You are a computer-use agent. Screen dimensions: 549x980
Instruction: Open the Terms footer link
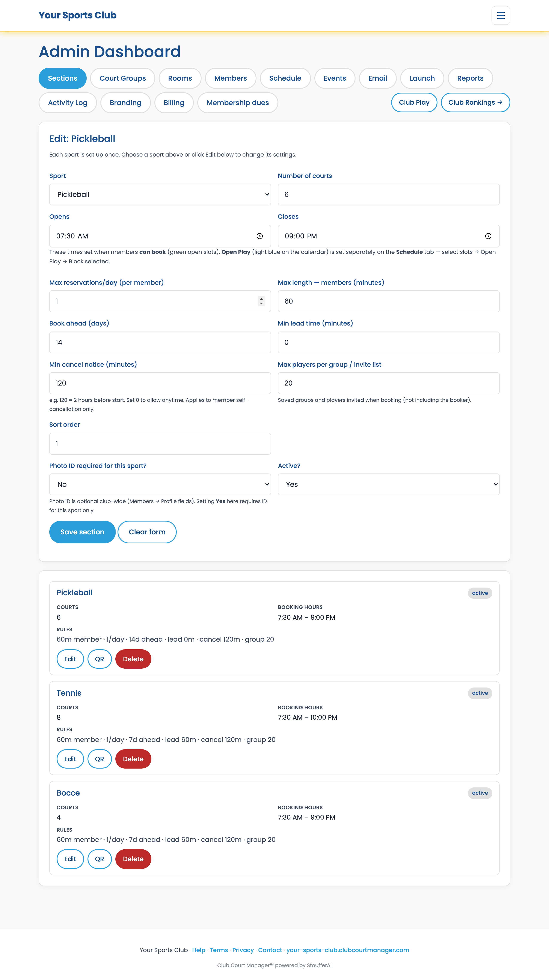[219, 950]
